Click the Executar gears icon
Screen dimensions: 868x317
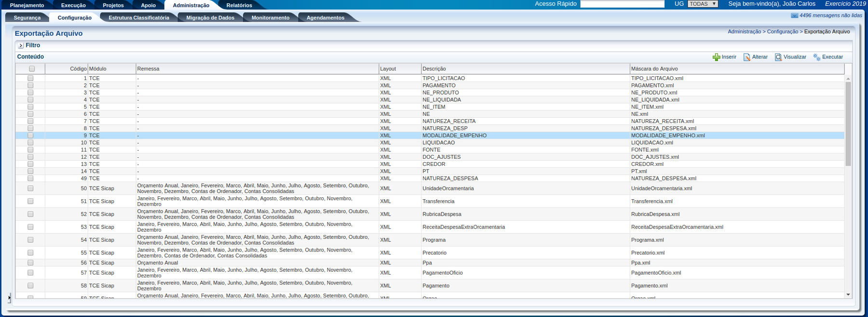(x=816, y=57)
